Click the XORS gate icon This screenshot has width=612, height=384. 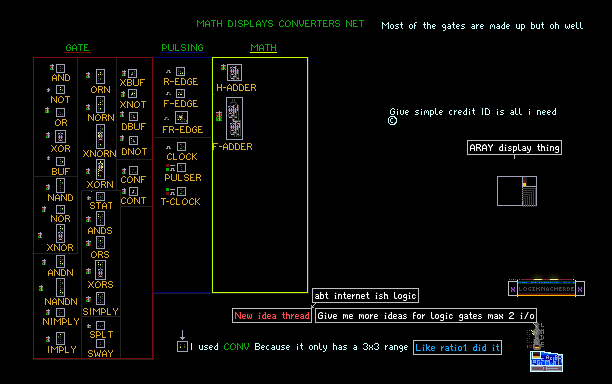pos(100,270)
